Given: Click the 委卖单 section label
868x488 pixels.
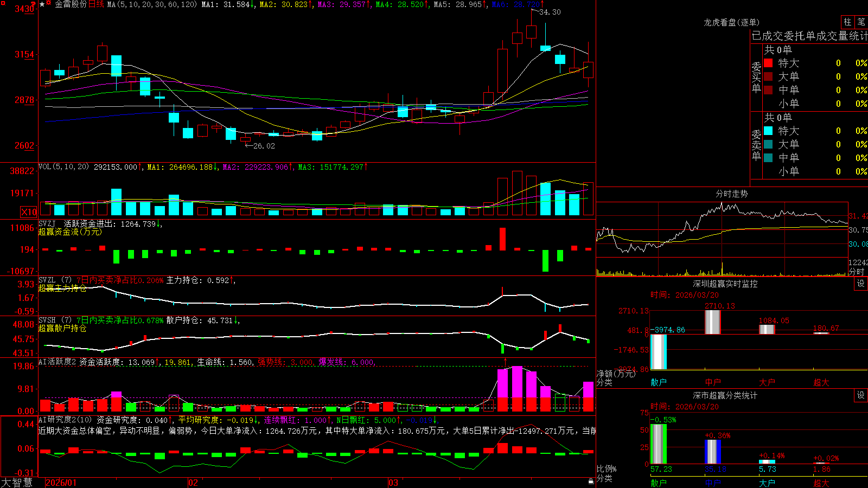Looking at the screenshot, I should pos(756,144).
